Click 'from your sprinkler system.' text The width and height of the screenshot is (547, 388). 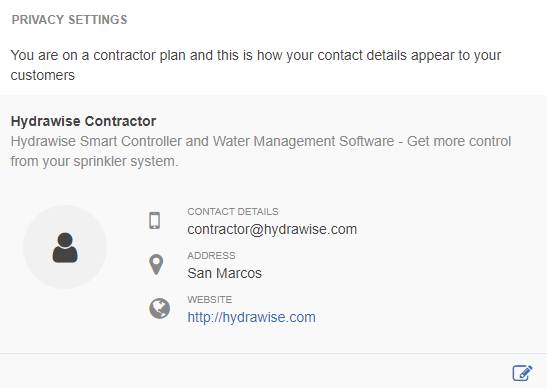tap(94, 161)
